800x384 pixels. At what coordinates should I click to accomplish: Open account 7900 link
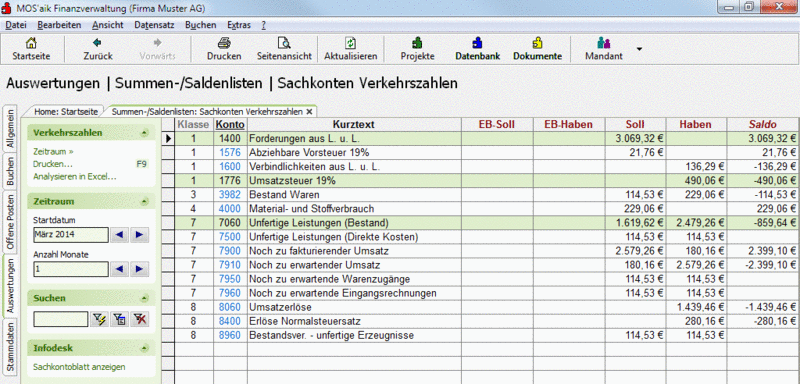[230, 251]
